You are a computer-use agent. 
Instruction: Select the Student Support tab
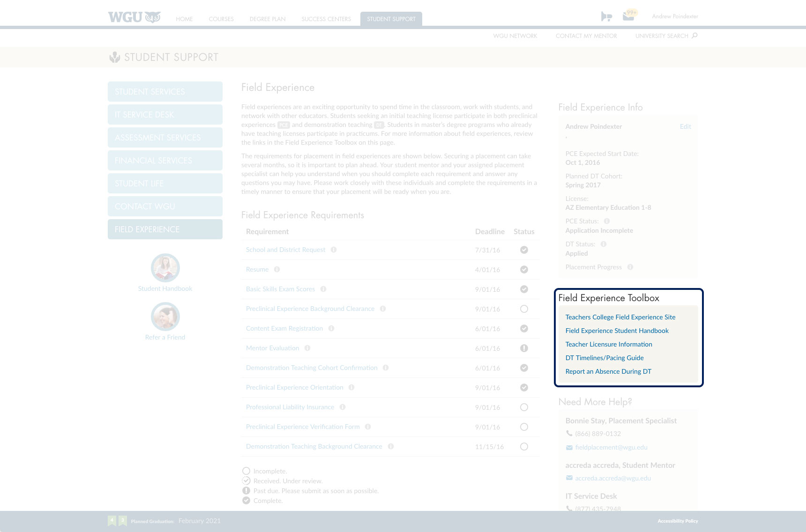coord(391,19)
